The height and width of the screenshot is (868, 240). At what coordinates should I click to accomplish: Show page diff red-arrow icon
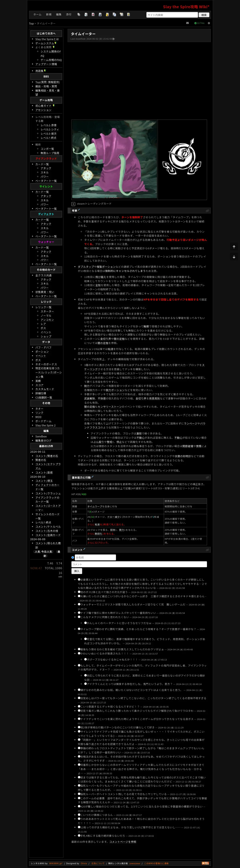[x=93, y=14]
